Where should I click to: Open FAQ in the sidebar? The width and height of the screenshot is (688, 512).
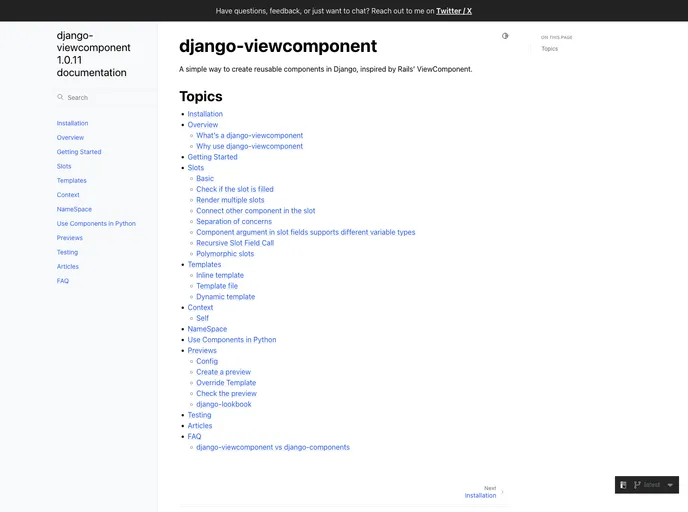63,281
